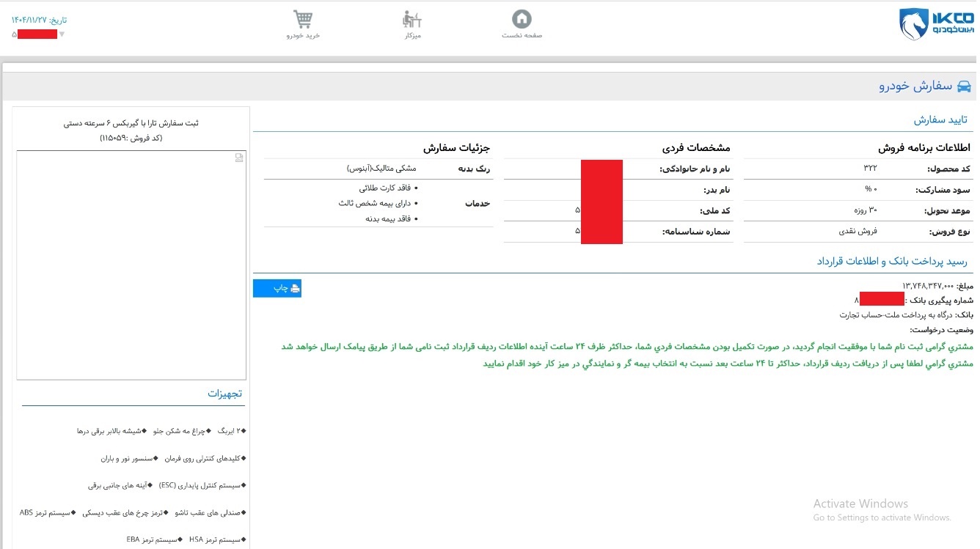Viewport: 980px width, 549px height.
Task: Click the broken image icon in car preview
Action: (x=239, y=158)
